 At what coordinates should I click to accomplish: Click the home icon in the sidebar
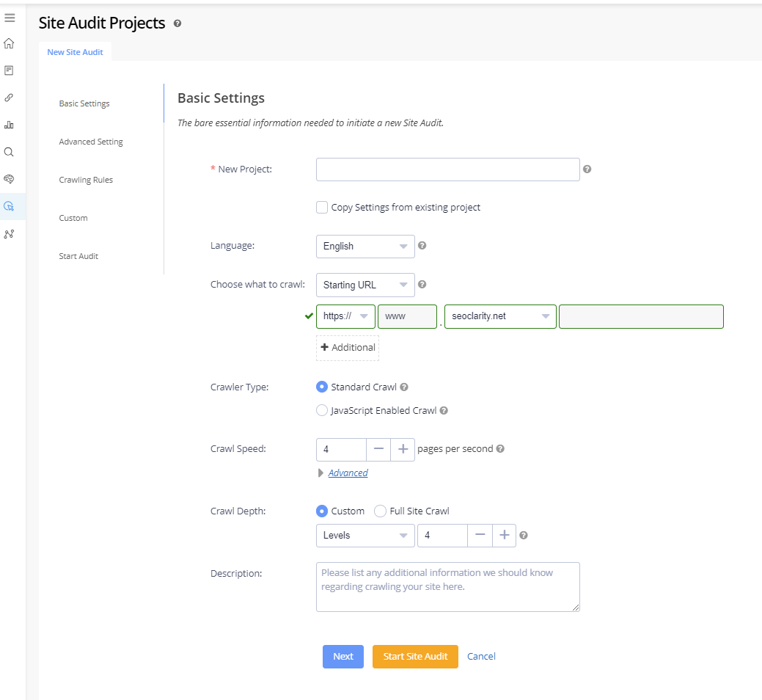coord(9,43)
